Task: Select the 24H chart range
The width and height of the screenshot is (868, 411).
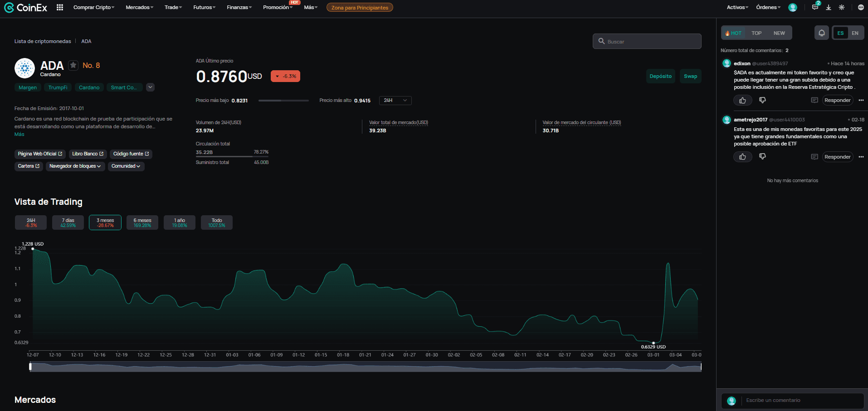Action: tap(31, 222)
